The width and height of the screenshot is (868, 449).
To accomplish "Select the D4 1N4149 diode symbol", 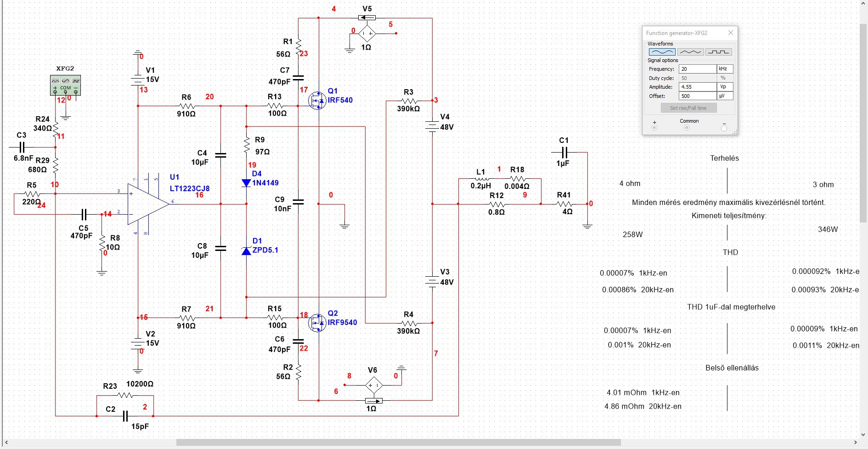I will click(x=247, y=183).
